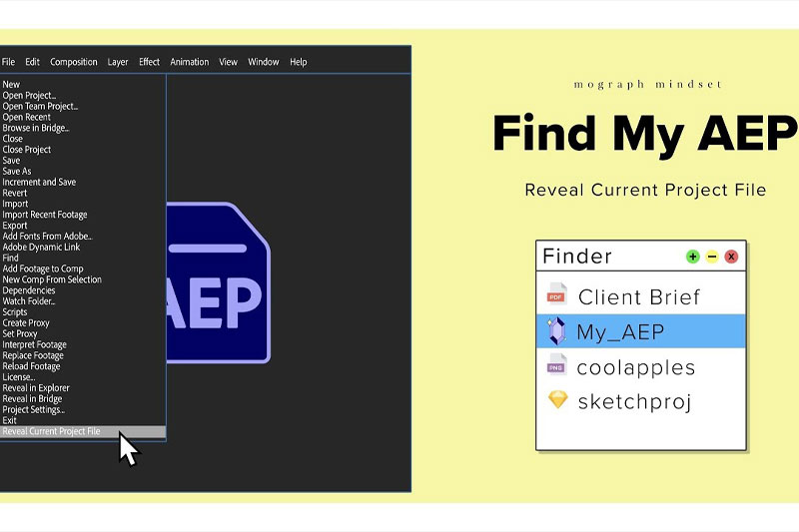Screen dimensions: 799x532
Task: Select Open Team Project... entry
Action: pos(40,107)
